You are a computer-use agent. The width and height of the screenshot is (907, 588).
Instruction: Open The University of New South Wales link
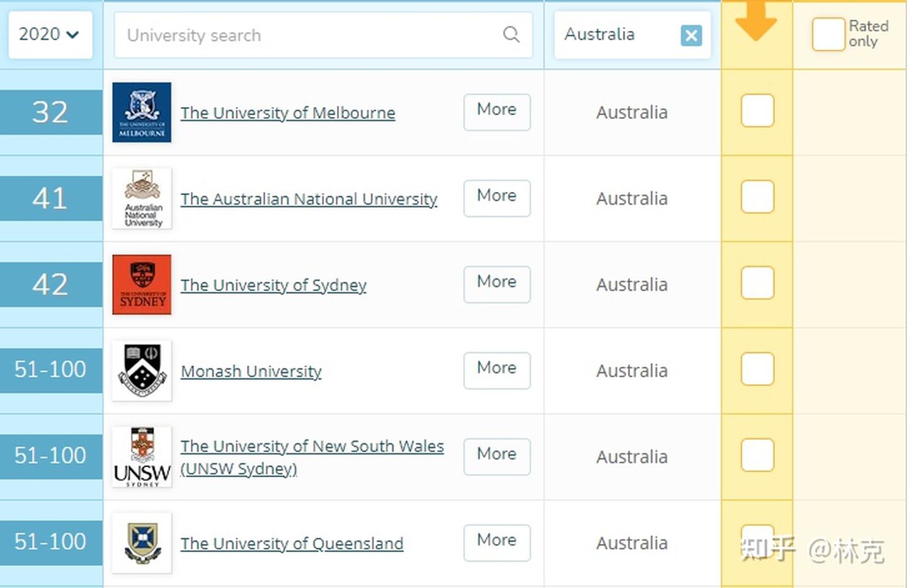312,457
